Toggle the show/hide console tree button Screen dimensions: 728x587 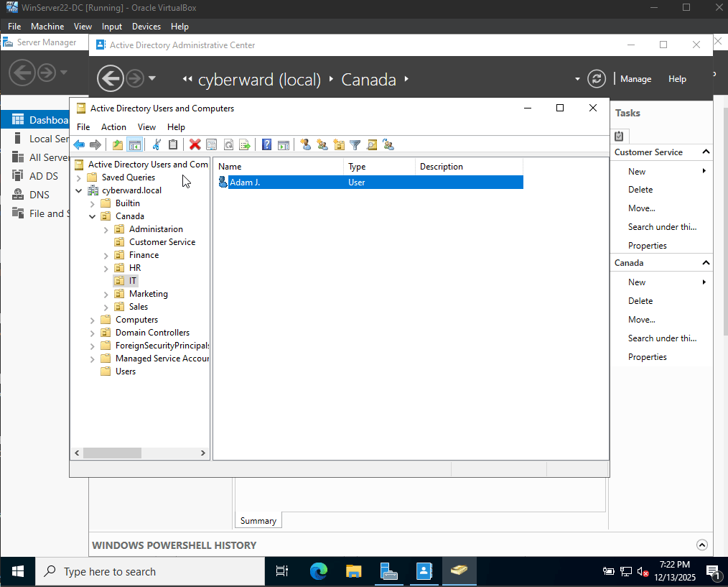point(135,144)
